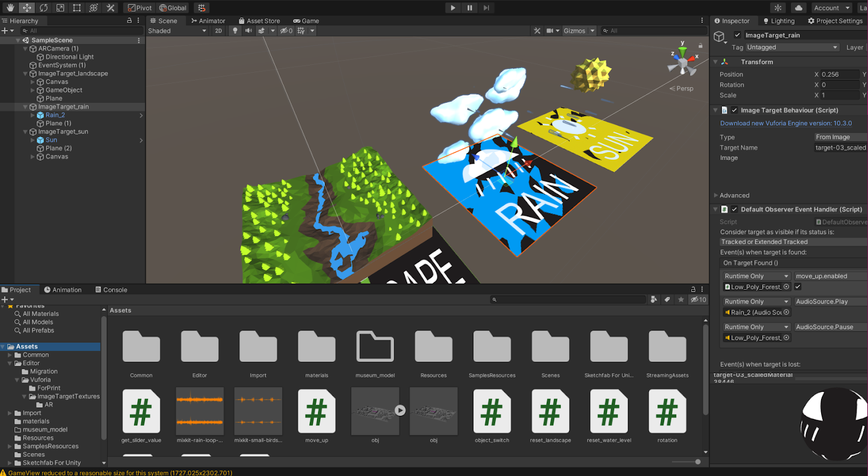The height and width of the screenshot is (476, 868).
Task: Toggle scene grid visibility icon
Action: 301,31
